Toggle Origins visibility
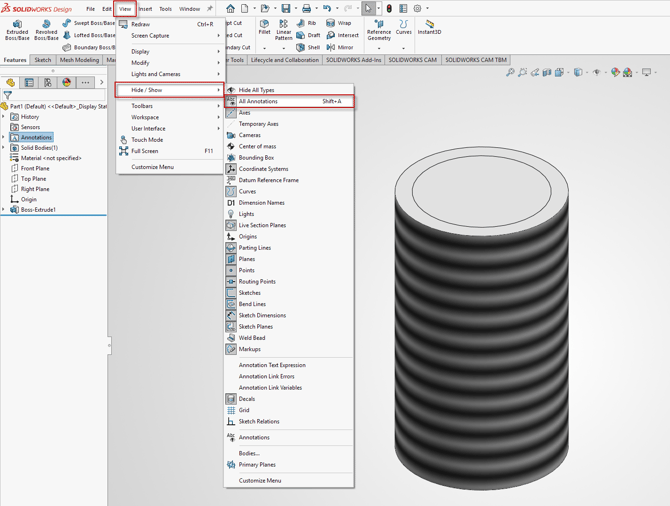Image resolution: width=670 pixels, height=506 pixels. tap(289, 236)
